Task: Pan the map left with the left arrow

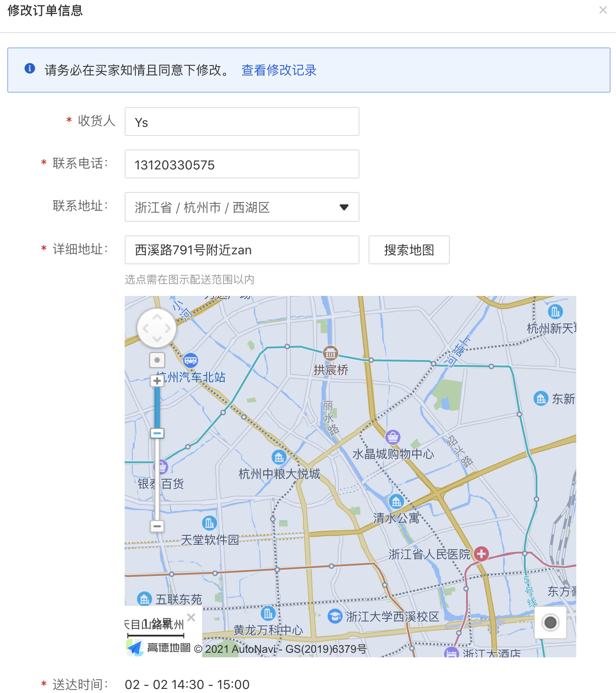Action: coord(145,328)
